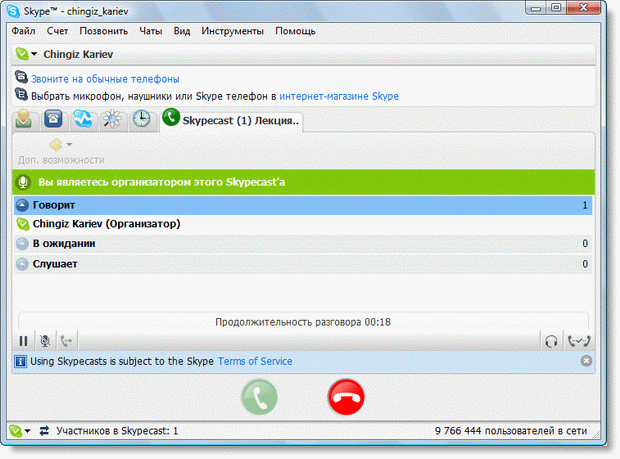Open the SkypeFind tab icon
The image size is (620, 459).
click(x=112, y=119)
